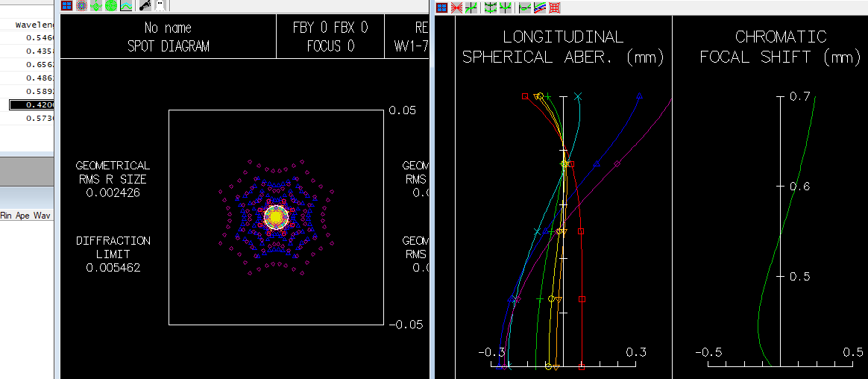Screen dimensions: 868x379
Task: Click the blue grid icon in the aberration window toolbar
Action: tap(441, 7)
